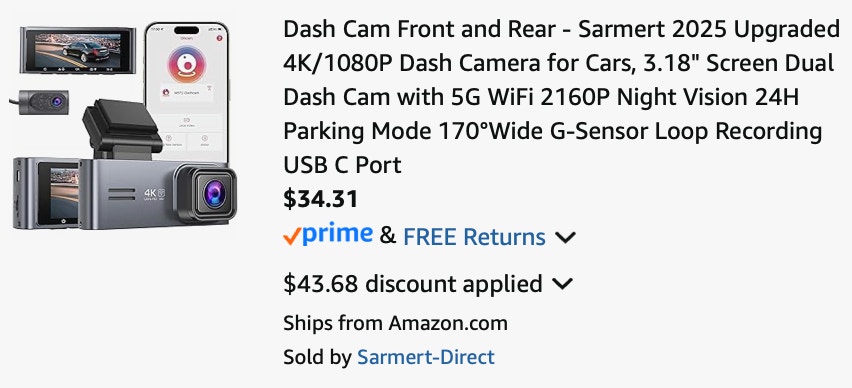Click the pink circular app logo on phone
The width and height of the screenshot is (852, 388).
[x=186, y=64]
